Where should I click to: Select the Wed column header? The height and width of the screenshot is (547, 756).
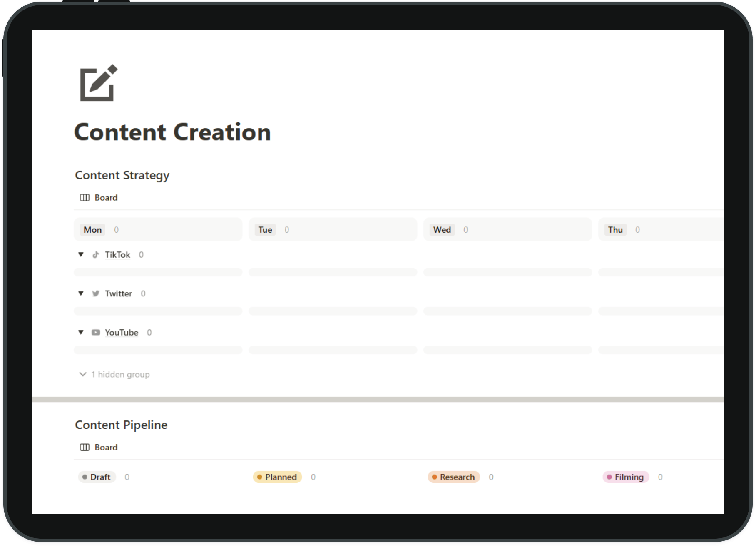coord(508,229)
